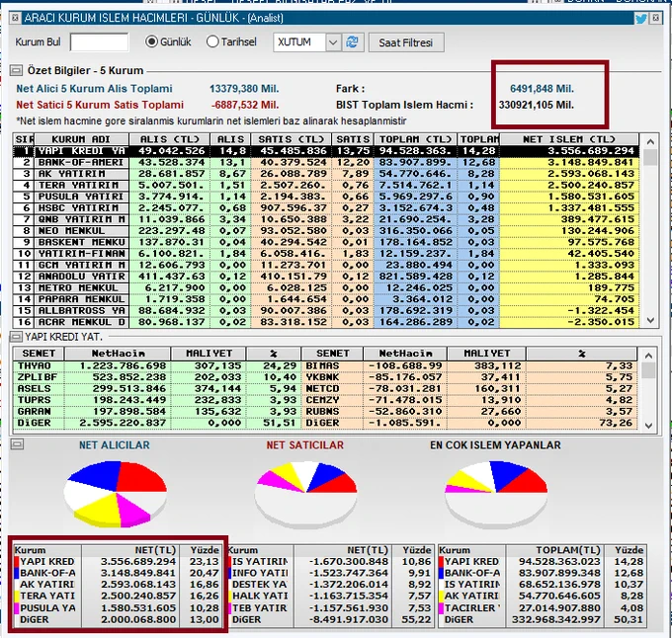Select the PAPARA MENKUL row
The image size is (672, 638).
click(x=326, y=299)
